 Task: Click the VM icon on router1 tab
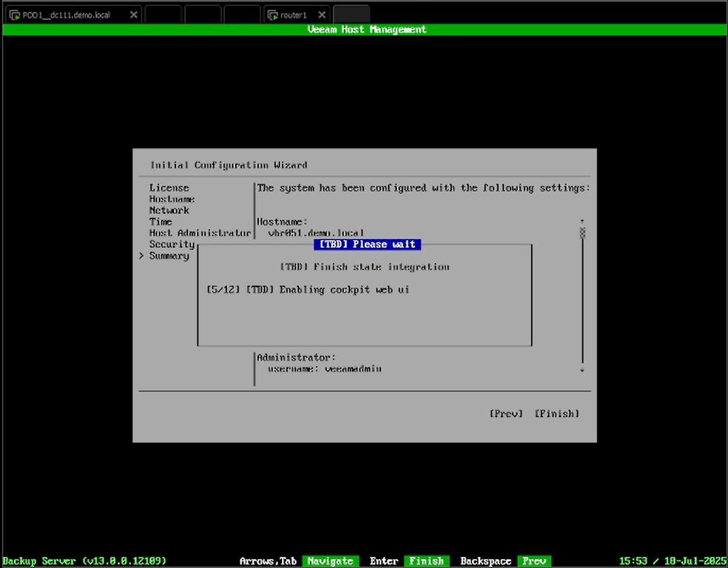[273, 15]
